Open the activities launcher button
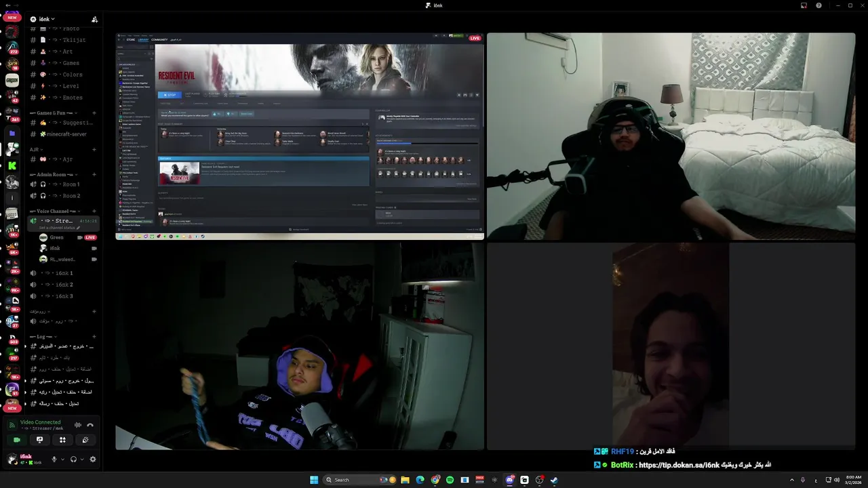Screen dimensions: 868x488 point(62,440)
